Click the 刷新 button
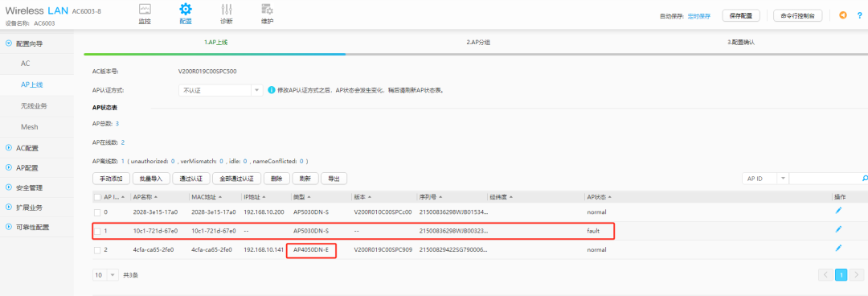The height and width of the screenshot is (296, 868). coord(305,179)
